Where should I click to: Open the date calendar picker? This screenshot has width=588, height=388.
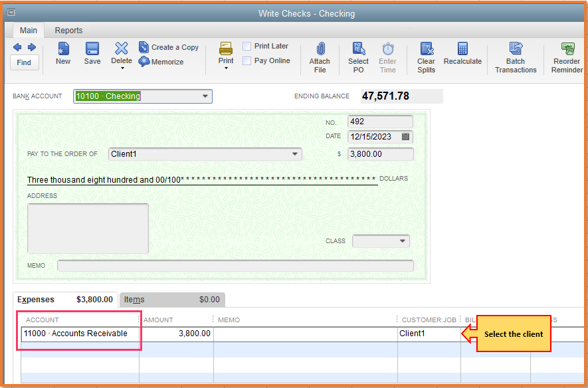pos(405,136)
